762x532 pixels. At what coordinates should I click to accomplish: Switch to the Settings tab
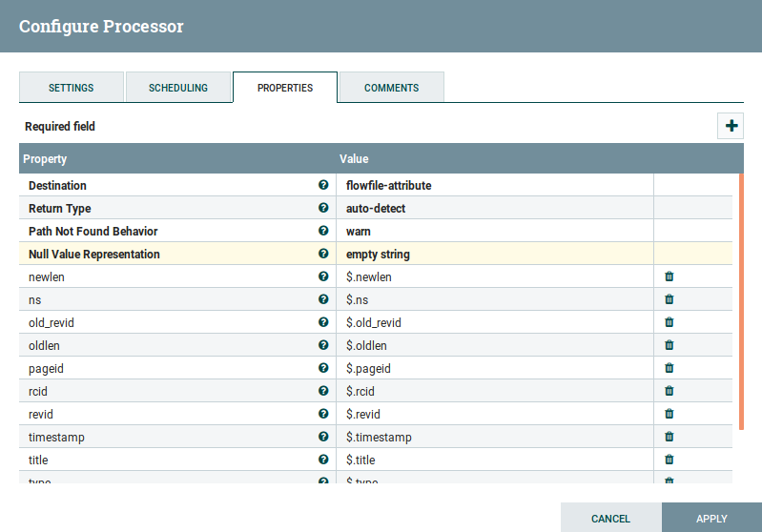[71, 88]
